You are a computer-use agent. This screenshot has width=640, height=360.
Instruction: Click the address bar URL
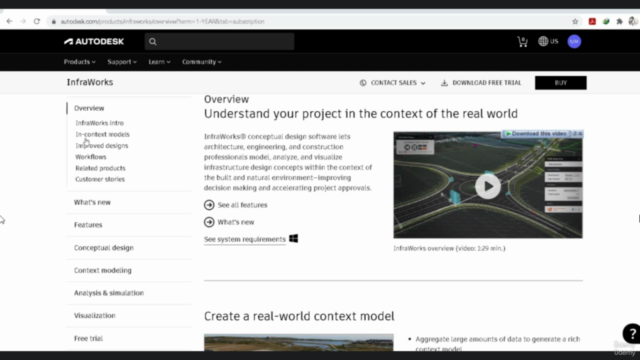(162, 22)
